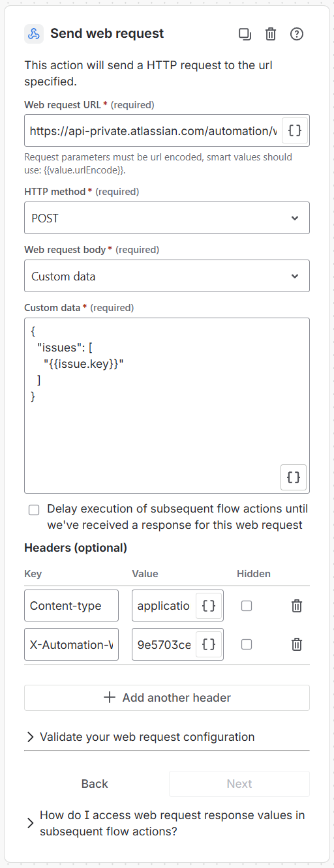Open the Web request body dropdown

pos(167,276)
